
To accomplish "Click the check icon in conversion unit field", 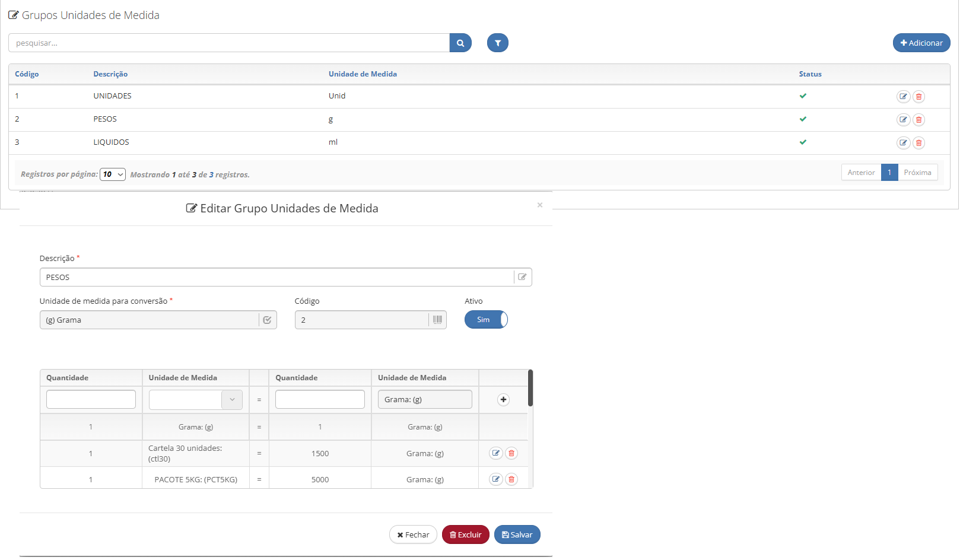I will (268, 320).
